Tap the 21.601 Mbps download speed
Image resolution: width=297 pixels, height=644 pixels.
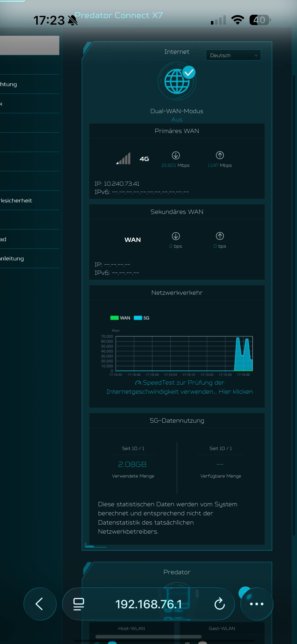(175, 165)
